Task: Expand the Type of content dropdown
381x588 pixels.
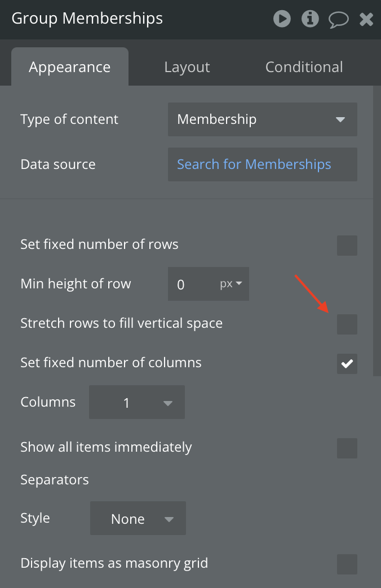Action: (262, 119)
